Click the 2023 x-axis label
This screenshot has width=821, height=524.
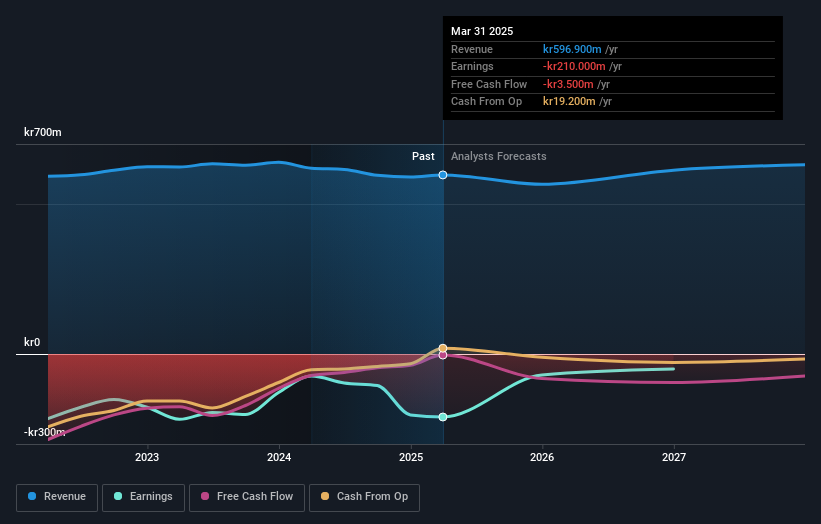[x=147, y=458]
